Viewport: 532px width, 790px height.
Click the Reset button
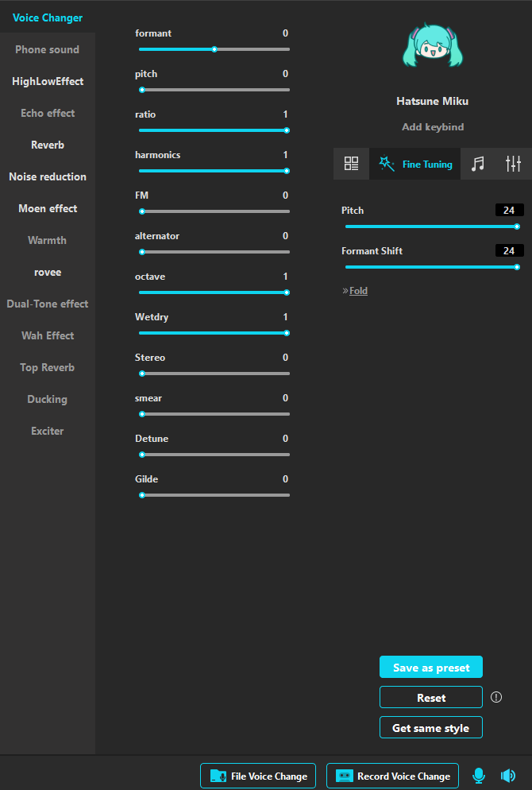coord(431,697)
